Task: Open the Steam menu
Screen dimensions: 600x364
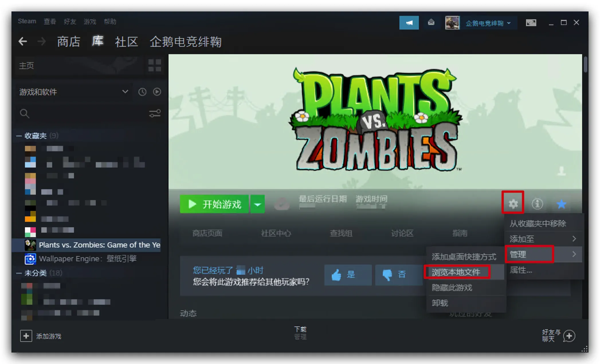Action: [x=27, y=21]
